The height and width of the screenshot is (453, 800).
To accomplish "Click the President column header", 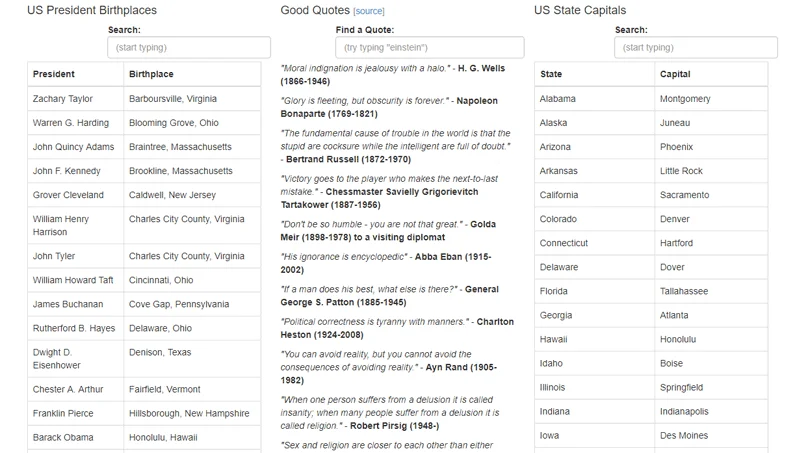I will pos(54,74).
